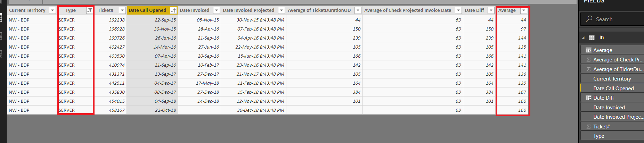Select the Type field in Fields list
This screenshot has width=644, height=143.
pos(612,136)
